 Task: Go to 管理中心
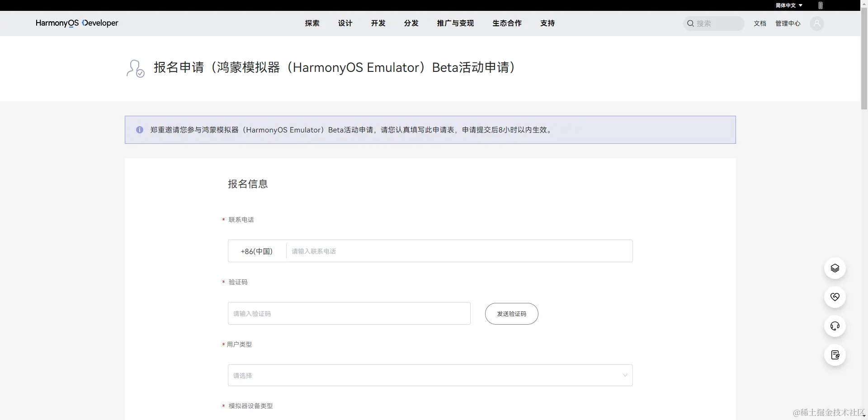(788, 24)
